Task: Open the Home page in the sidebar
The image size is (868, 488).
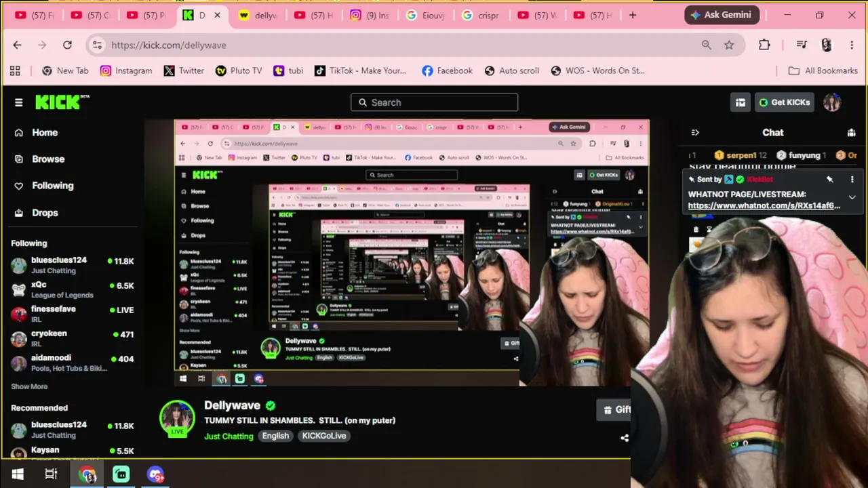Action: (x=45, y=133)
